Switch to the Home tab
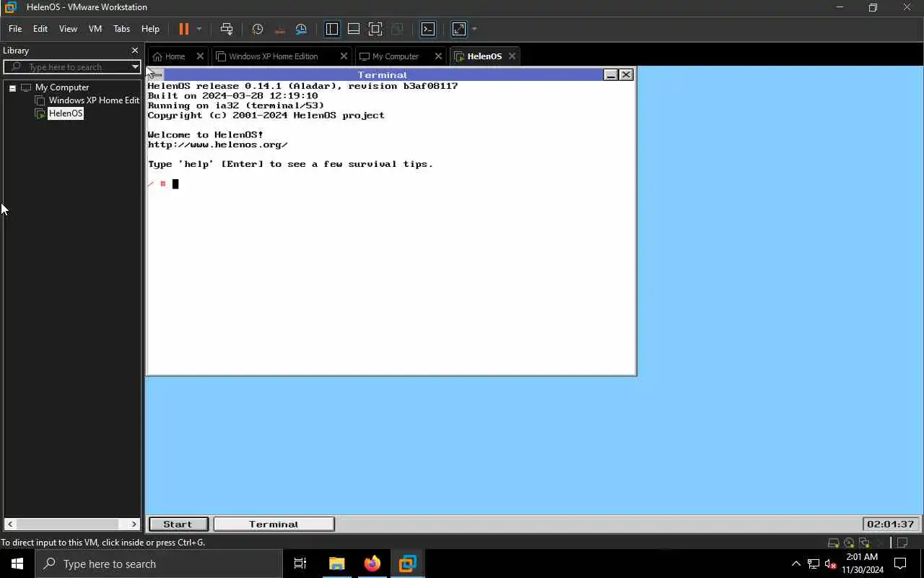Screen dimensions: 924x578 pyautogui.click(x=175, y=56)
